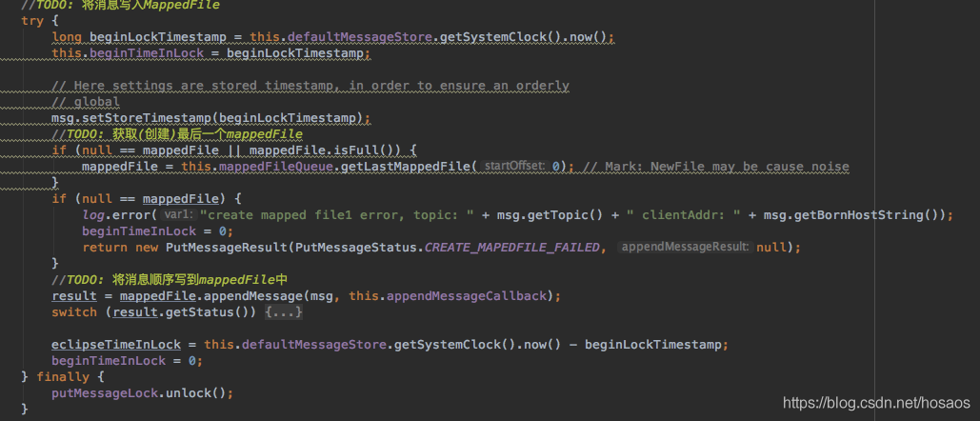Click the try keyword near the top

(32, 21)
